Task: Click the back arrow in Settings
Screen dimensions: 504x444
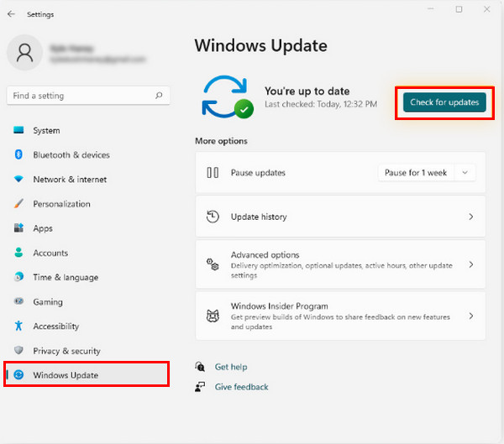Action: [x=11, y=13]
